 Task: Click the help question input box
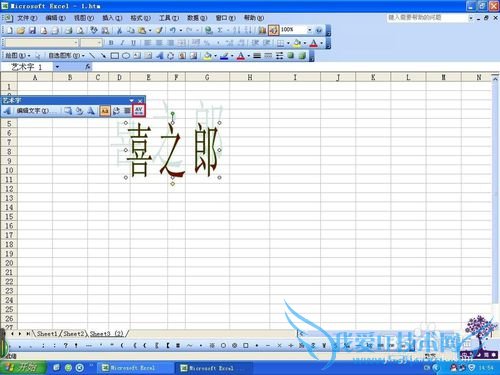click(428, 18)
